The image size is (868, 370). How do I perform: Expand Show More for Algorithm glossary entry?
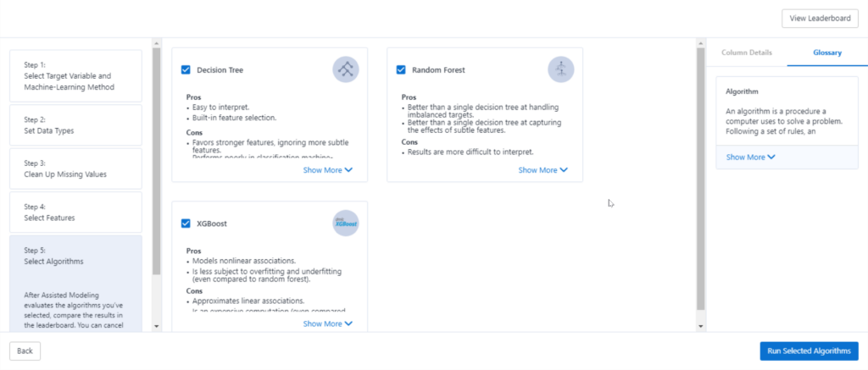[x=751, y=157]
